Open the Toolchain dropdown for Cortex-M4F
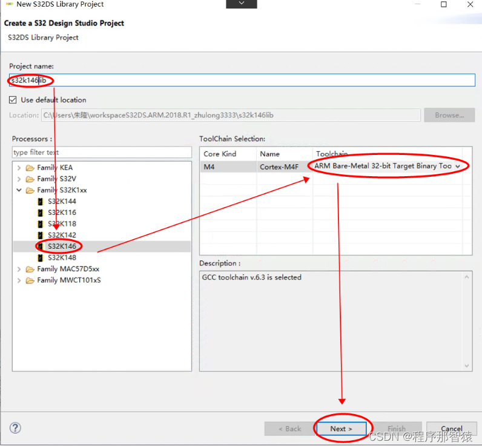Viewport: 482px width, 448px height. click(458, 166)
